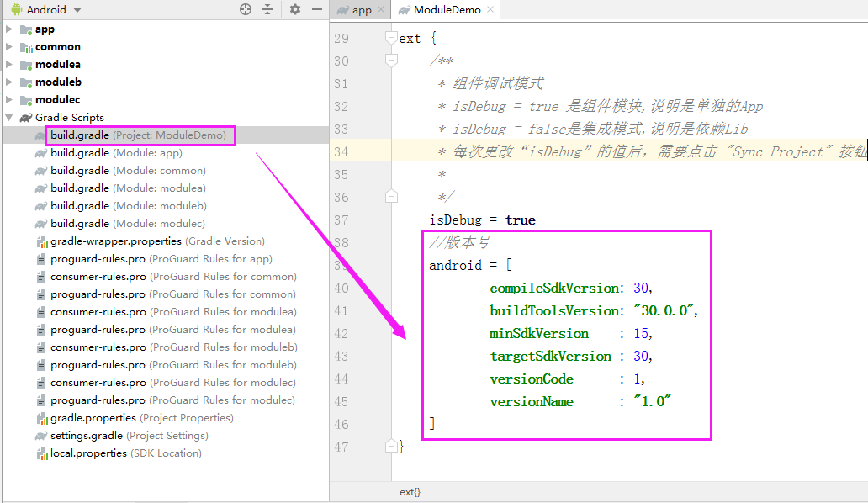Open the Android project view dropdown
Screen dimensions: 868x503
[46, 9]
